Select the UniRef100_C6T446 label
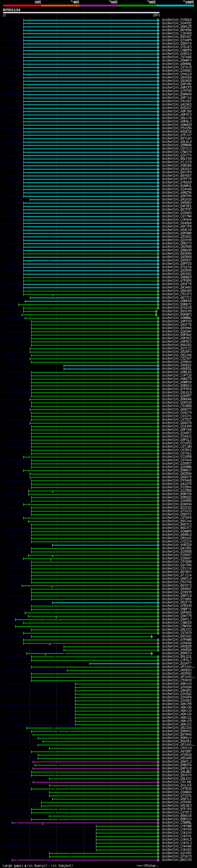Image resolution: width=197 pixels, height=868 pixels. click(x=177, y=57)
